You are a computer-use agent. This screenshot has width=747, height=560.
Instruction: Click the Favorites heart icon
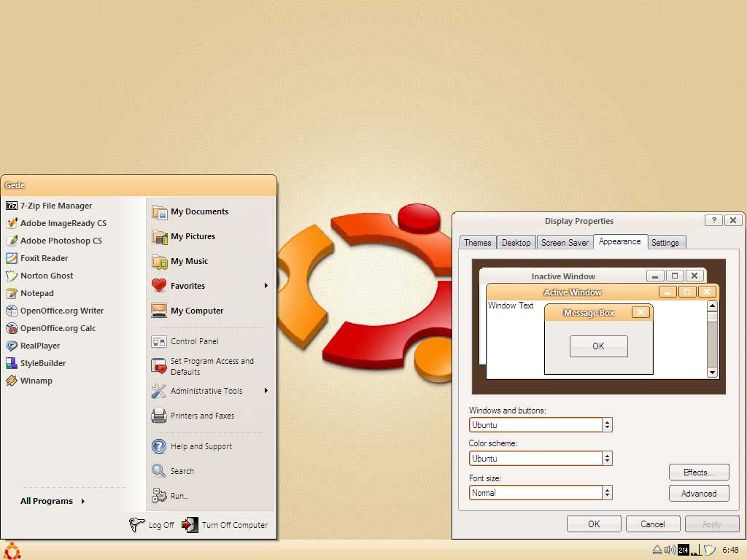click(x=159, y=286)
